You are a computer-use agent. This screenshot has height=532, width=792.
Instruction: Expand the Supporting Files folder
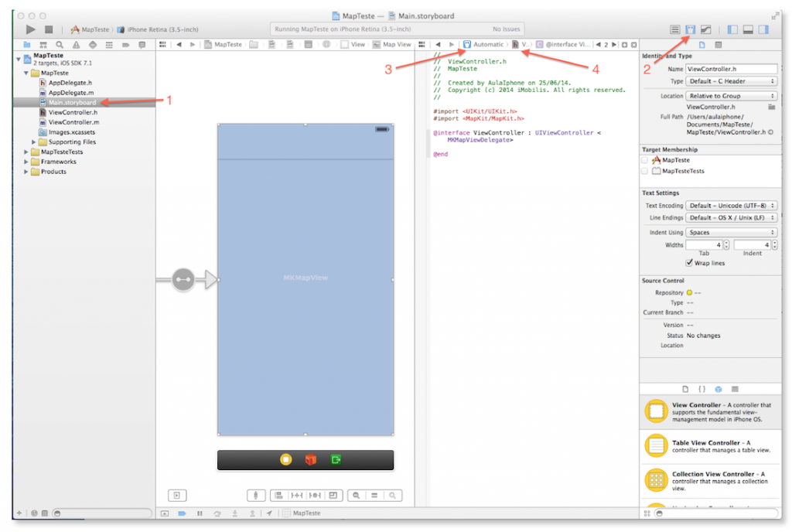click(35, 142)
